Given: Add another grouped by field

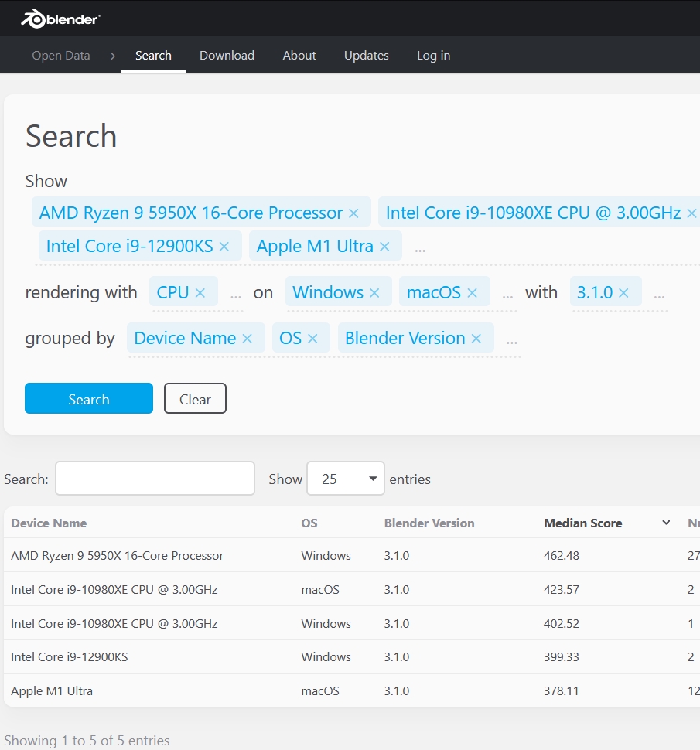Looking at the screenshot, I should tap(511, 340).
